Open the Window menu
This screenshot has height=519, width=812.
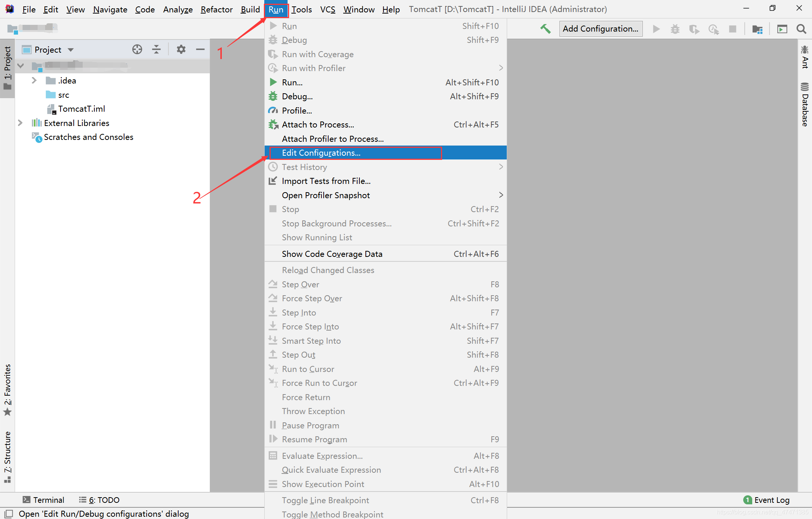(359, 9)
